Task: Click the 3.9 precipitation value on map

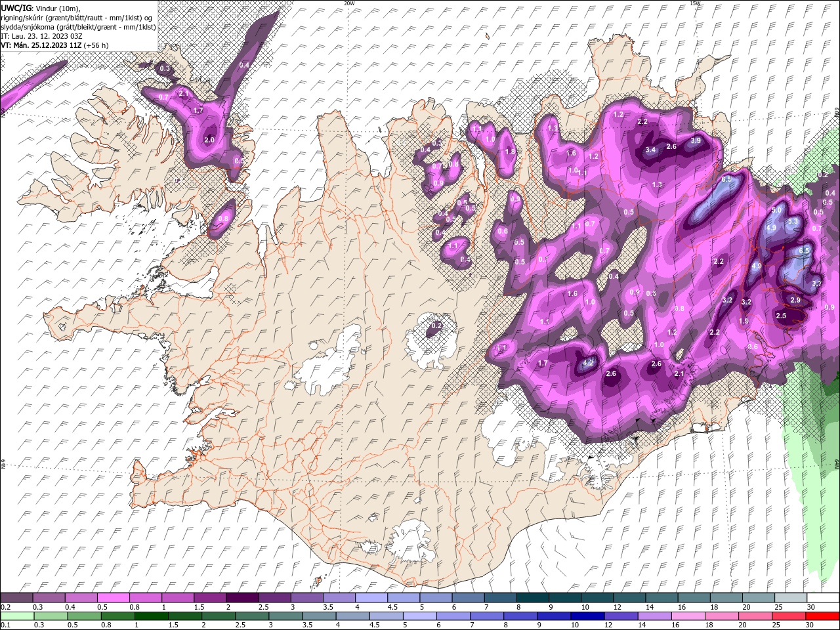Action: (696, 140)
